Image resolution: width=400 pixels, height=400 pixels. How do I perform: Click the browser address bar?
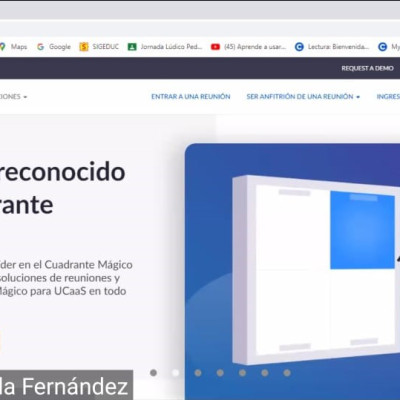200,29
